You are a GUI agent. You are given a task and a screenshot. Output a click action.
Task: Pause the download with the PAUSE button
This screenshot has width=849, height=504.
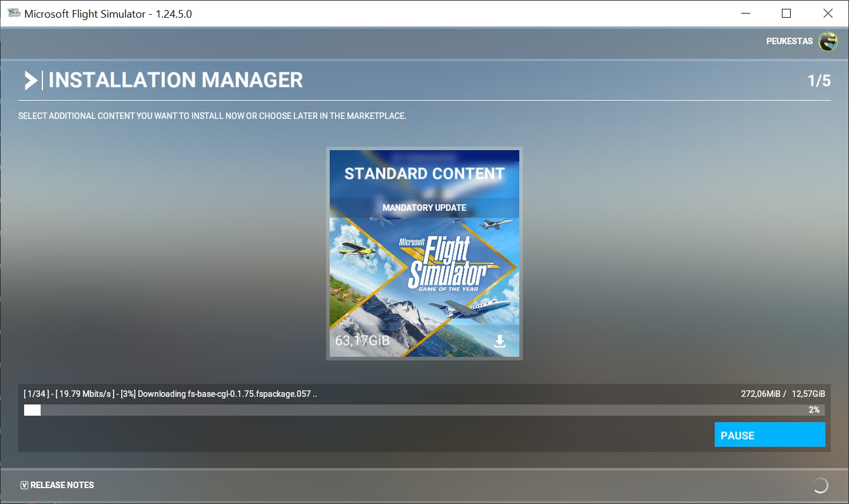pyautogui.click(x=770, y=435)
